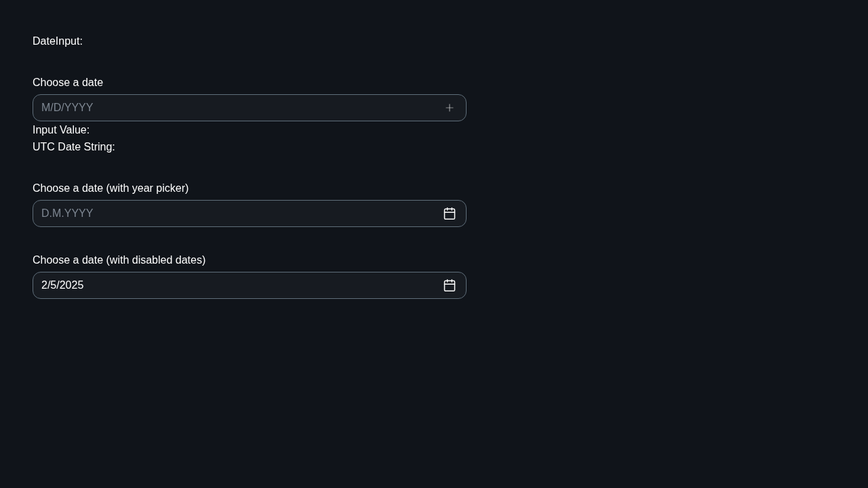The width and height of the screenshot is (868, 488).
Task: Click the "Choose a date" label
Action: coord(68,83)
